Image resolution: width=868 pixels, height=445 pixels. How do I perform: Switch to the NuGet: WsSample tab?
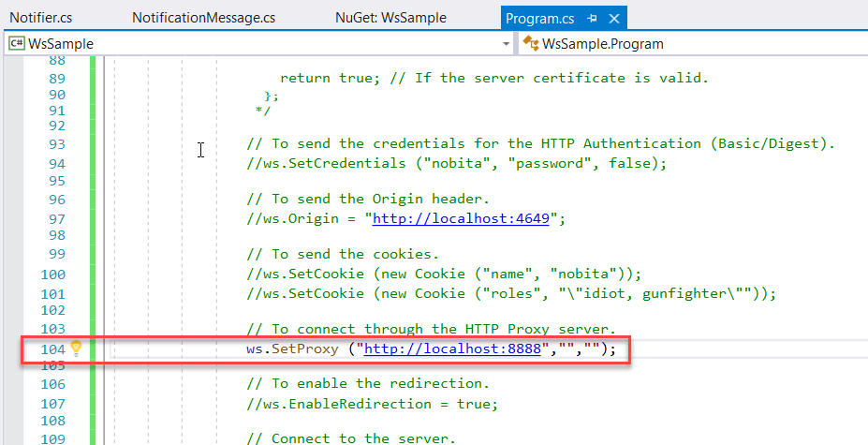pos(390,18)
